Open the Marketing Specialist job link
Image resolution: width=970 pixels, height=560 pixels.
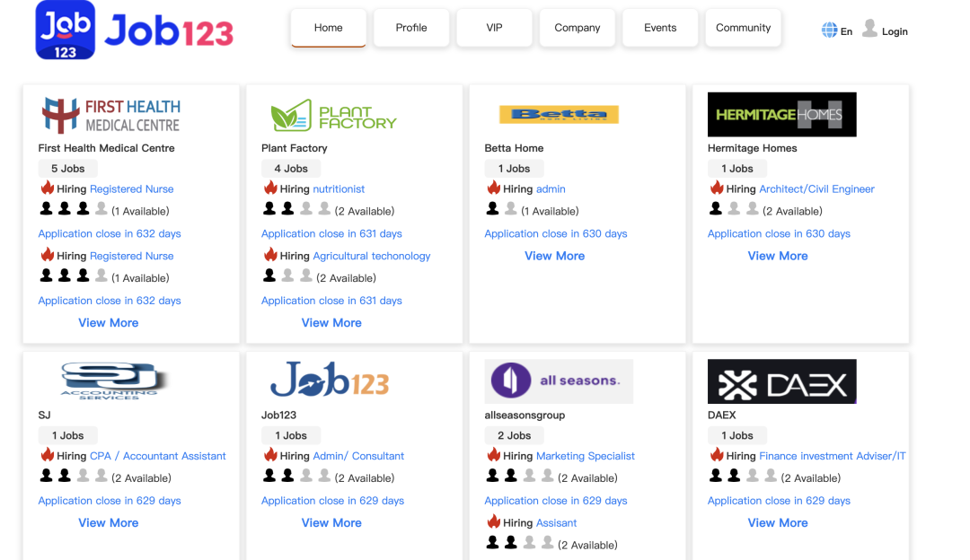tap(586, 456)
